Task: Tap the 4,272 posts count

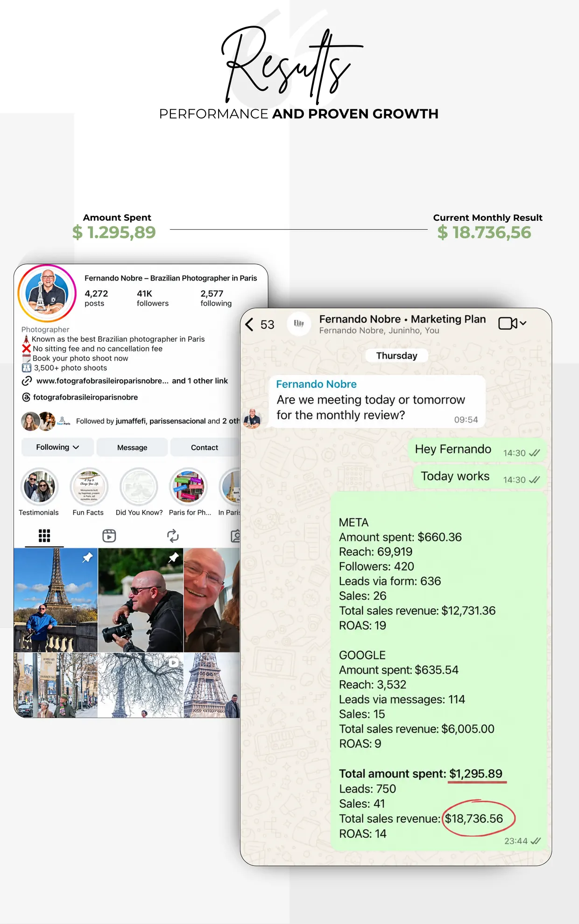Action: pyautogui.click(x=96, y=298)
